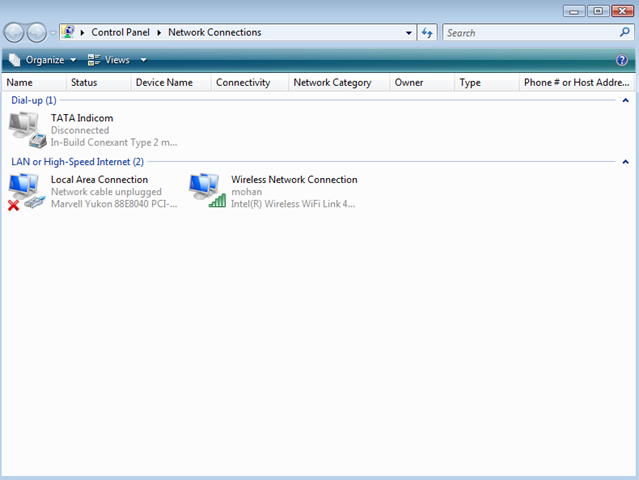The image size is (639, 480).
Task: Sort by the Network Category column header
Action: (339, 82)
